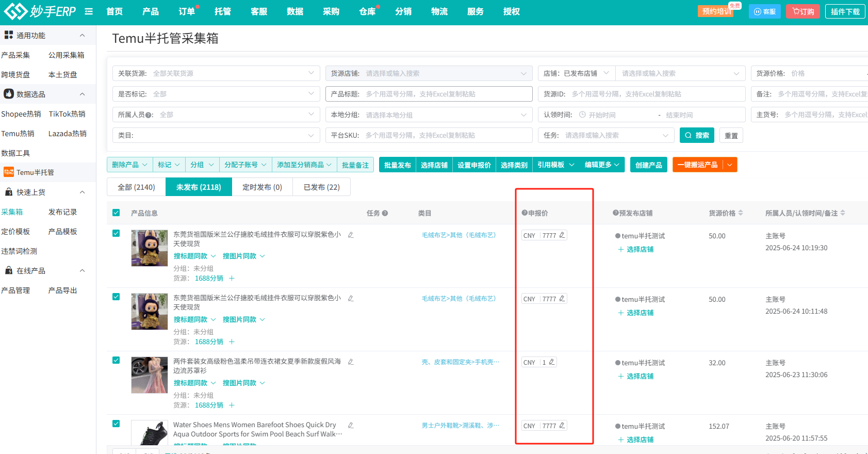Toggle the sidebar hamburger menu icon
This screenshot has height=454, width=868.
[x=89, y=11]
